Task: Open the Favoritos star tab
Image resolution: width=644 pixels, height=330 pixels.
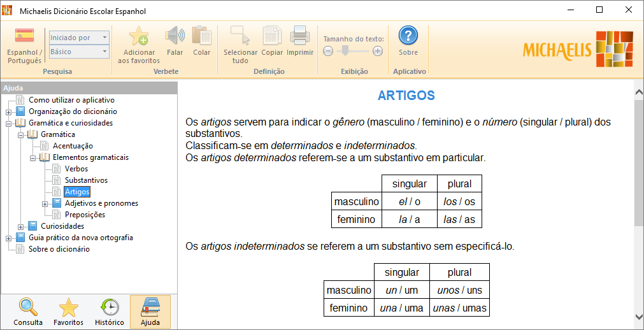Action: (68, 308)
